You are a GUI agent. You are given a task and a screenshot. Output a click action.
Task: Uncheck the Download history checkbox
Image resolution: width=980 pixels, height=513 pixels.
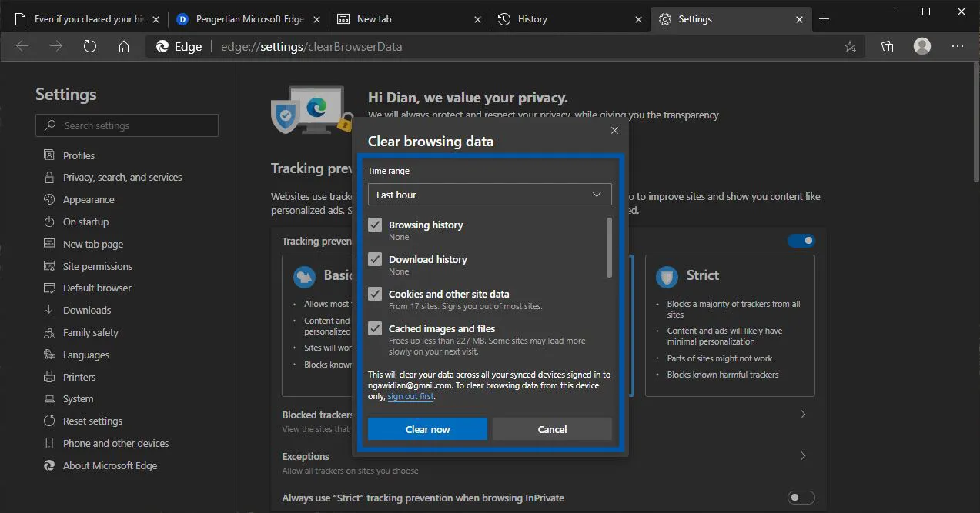click(x=375, y=259)
